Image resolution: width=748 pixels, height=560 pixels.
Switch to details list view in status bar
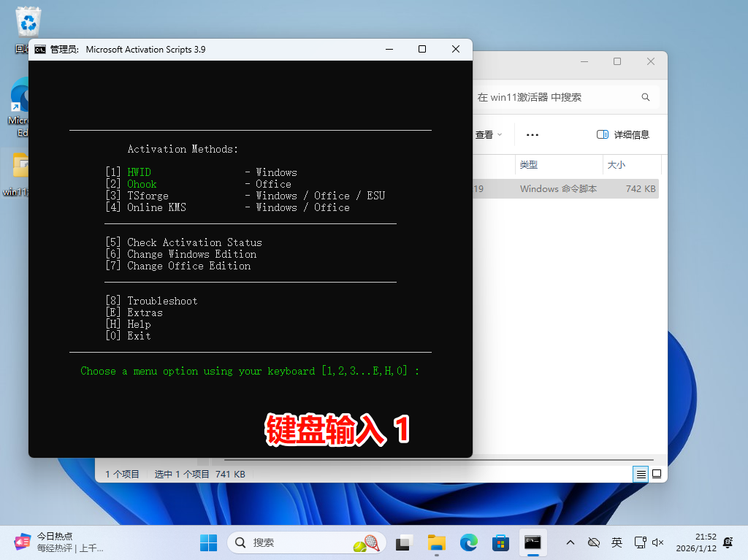coord(641,474)
